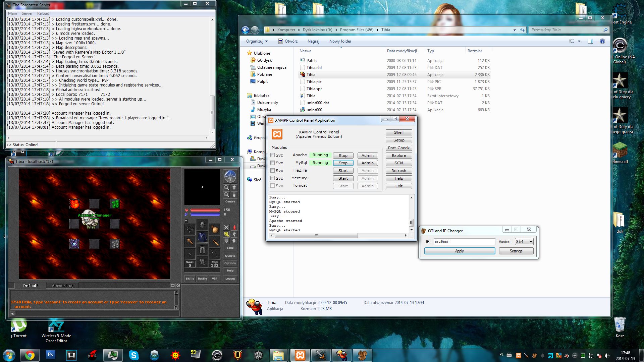Screen dimensions: 644x362
Task: Switch to XAMPP in the taskbar
Action: (300, 355)
